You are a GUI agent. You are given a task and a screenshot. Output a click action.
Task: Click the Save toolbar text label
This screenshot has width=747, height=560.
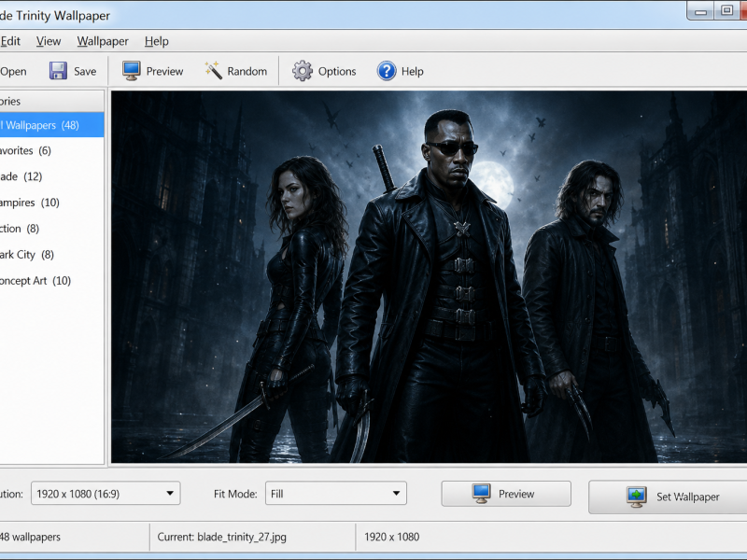[x=85, y=72]
